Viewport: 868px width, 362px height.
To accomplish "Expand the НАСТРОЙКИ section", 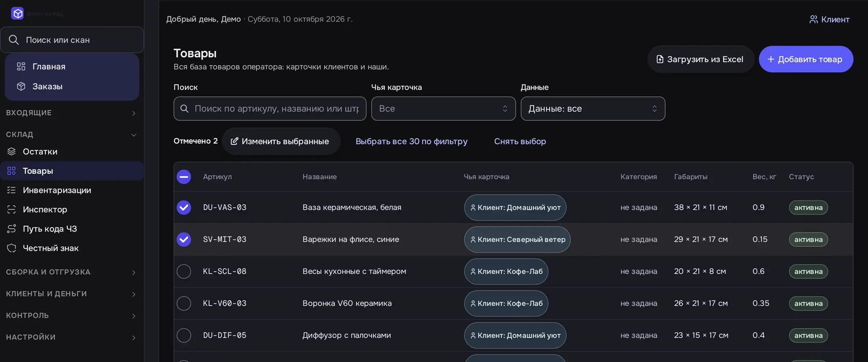I will pos(72,338).
